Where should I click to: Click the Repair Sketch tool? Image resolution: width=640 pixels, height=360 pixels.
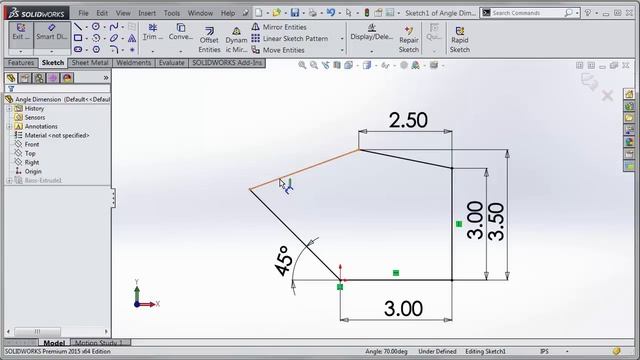[409, 40]
